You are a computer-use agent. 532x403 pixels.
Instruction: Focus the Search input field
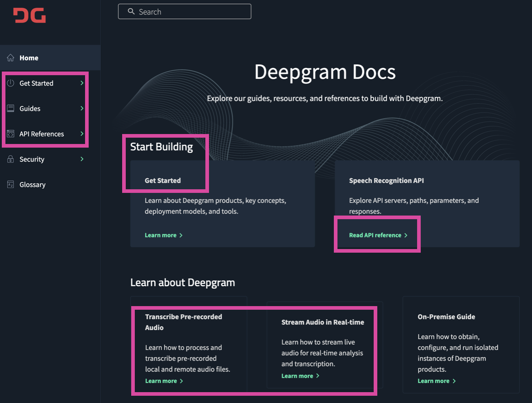[185, 11]
